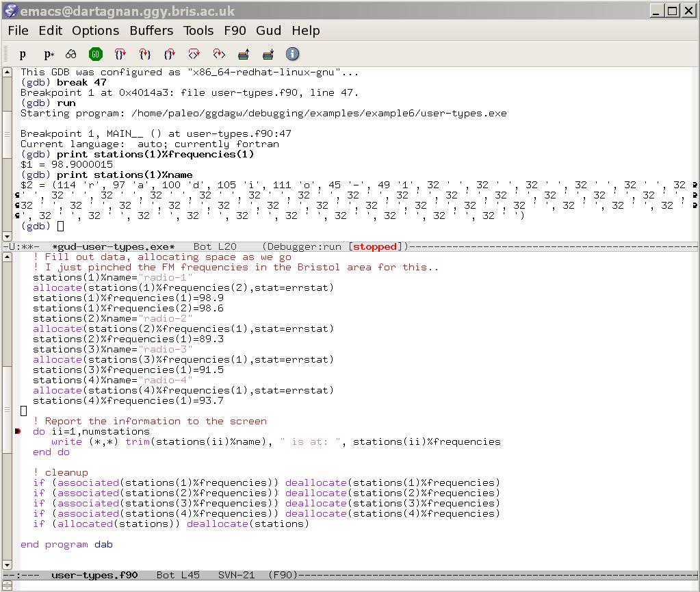Open the Gud menu
Image resolution: width=700 pixels, height=592 pixels.
268,31
